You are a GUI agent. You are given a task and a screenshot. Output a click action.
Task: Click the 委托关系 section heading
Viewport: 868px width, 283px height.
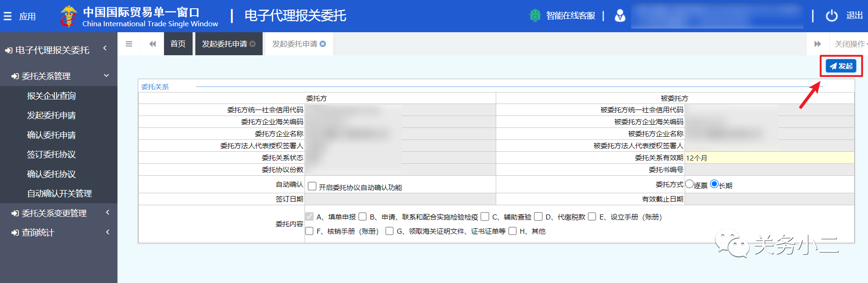[x=155, y=87]
